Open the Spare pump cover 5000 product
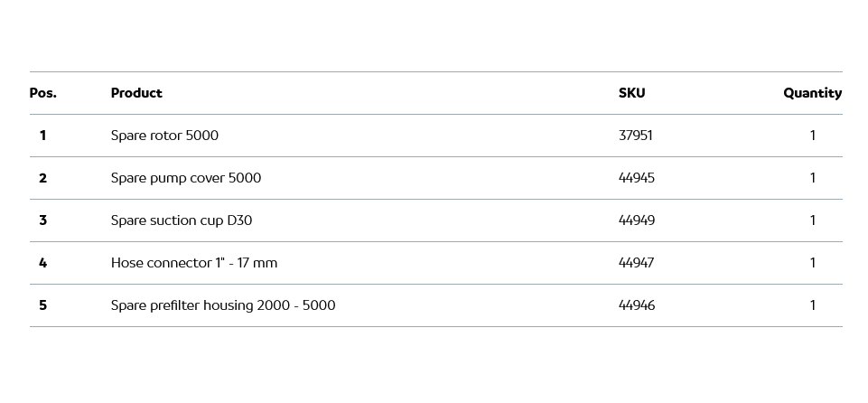Viewport: 868px width, 403px height. coord(186,178)
